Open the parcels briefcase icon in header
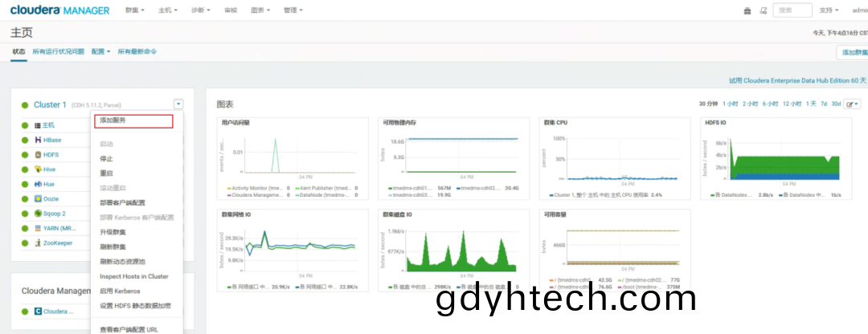This screenshot has width=868, height=334. click(x=747, y=10)
